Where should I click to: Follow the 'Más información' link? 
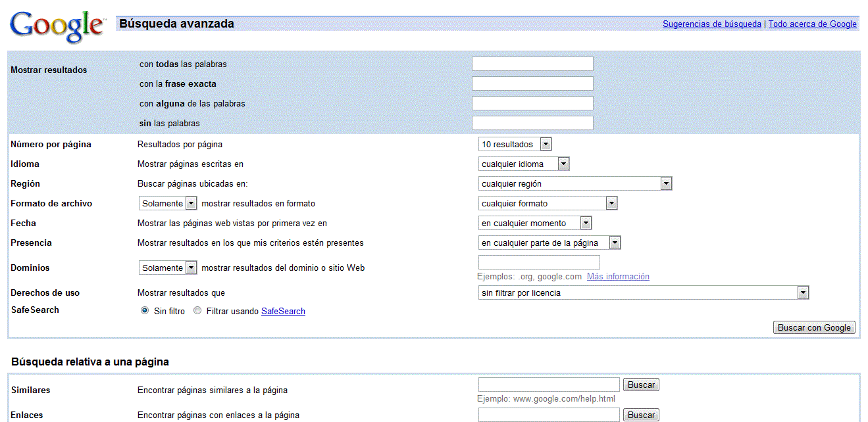click(618, 277)
